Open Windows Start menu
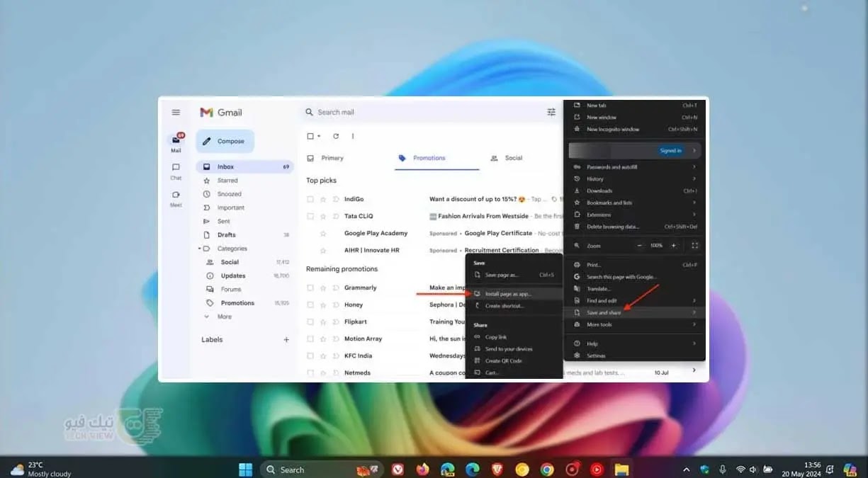868x478 pixels. pos(246,470)
